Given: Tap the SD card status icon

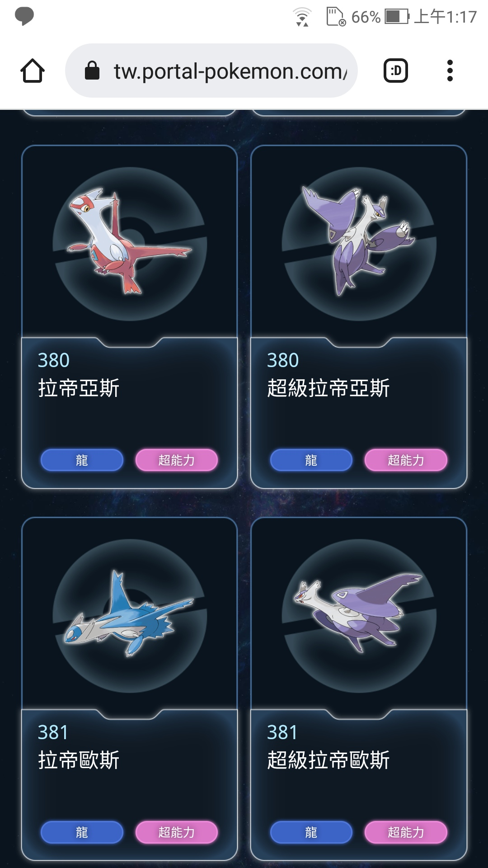Looking at the screenshot, I should [x=336, y=17].
